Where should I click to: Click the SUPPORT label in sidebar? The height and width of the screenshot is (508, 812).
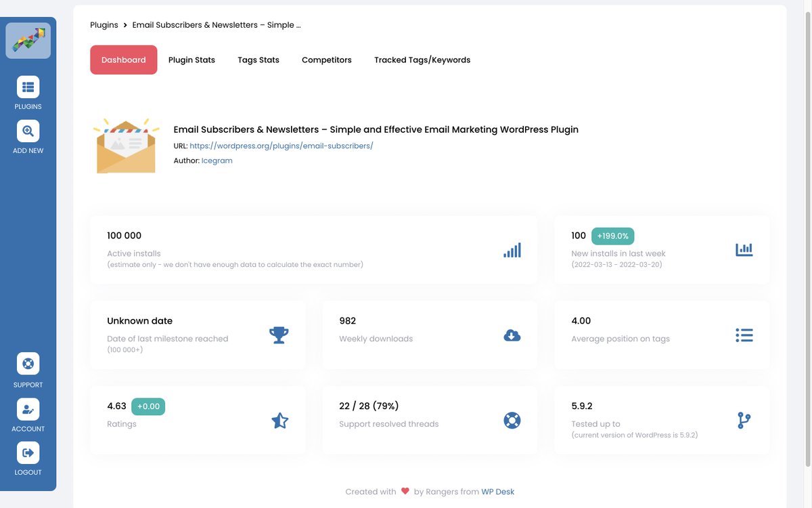point(28,385)
